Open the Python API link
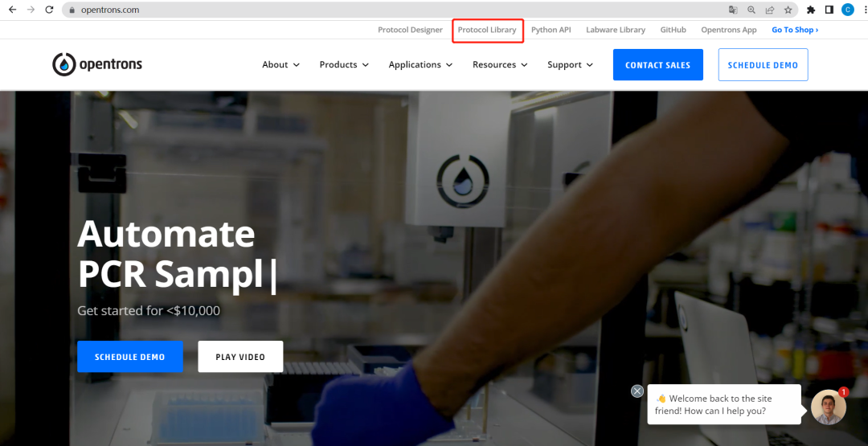The width and height of the screenshot is (868, 446). [x=551, y=30]
